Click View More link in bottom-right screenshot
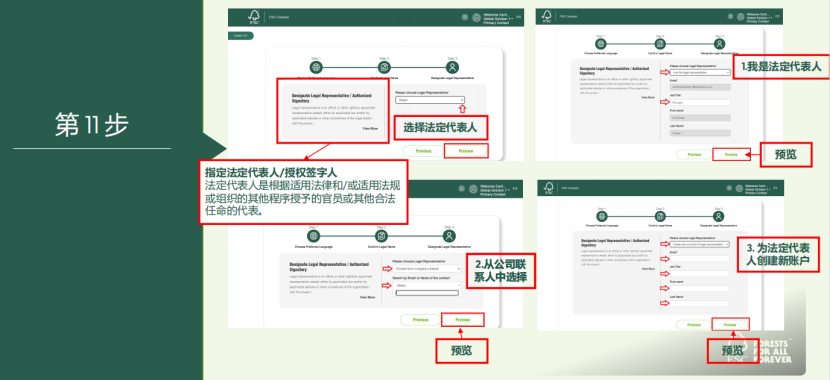This screenshot has height=380, width=830. (x=648, y=269)
